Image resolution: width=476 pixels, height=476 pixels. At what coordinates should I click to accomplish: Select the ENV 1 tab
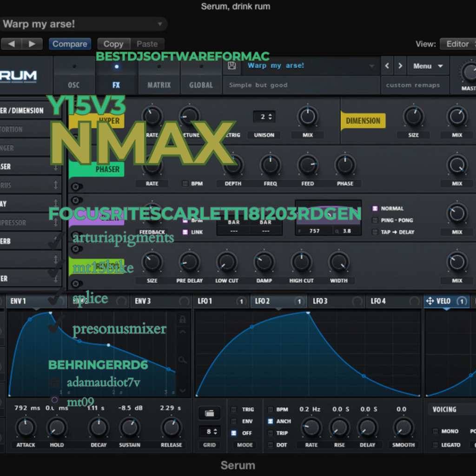36,301
